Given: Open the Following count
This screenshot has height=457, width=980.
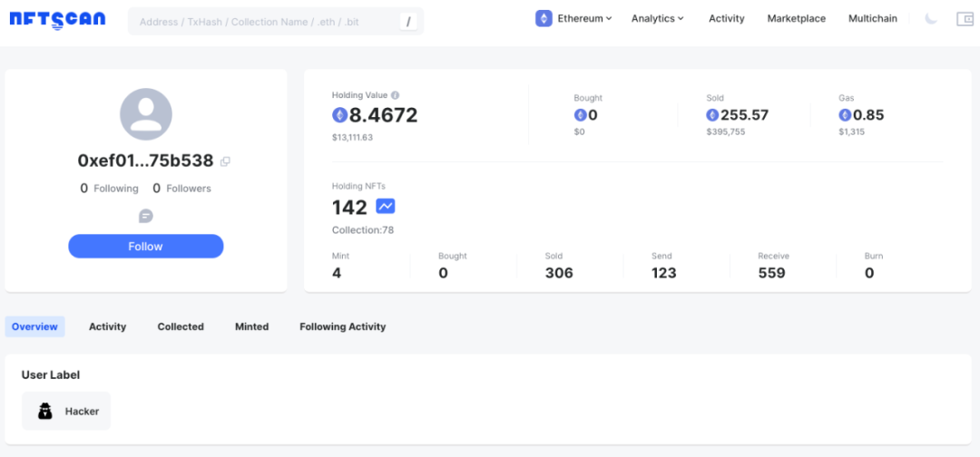Looking at the screenshot, I should (x=110, y=188).
